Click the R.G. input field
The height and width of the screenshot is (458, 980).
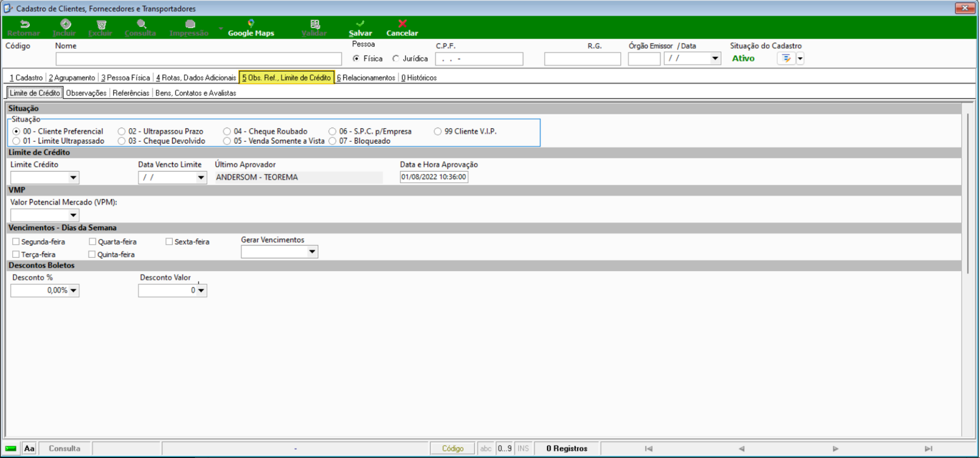click(582, 59)
